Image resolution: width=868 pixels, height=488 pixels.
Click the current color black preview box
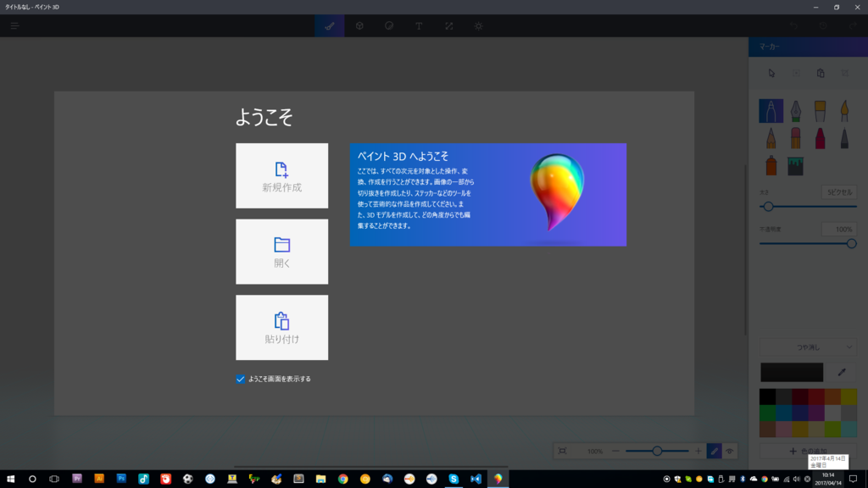click(792, 373)
